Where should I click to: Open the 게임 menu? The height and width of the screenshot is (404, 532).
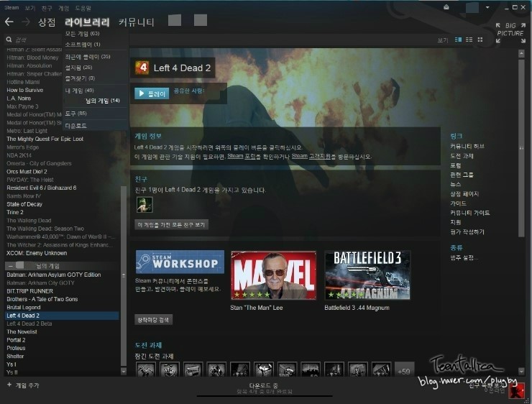coord(63,8)
